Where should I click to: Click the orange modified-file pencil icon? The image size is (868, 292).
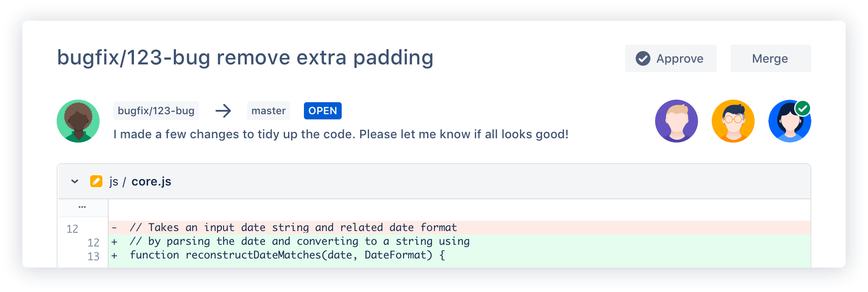[96, 181]
